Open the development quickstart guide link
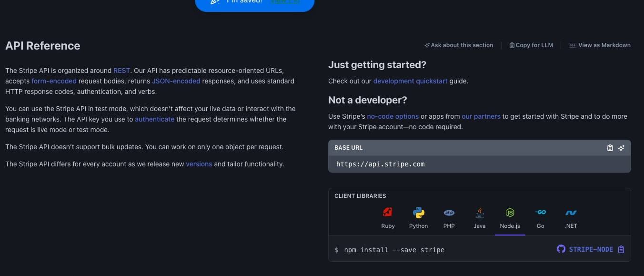Image resolution: width=644 pixels, height=276 pixels. point(410,81)
